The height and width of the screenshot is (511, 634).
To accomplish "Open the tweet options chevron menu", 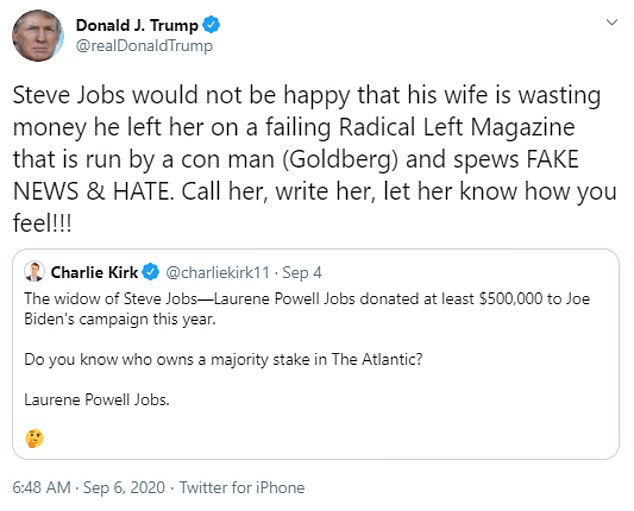I will 611,24.
